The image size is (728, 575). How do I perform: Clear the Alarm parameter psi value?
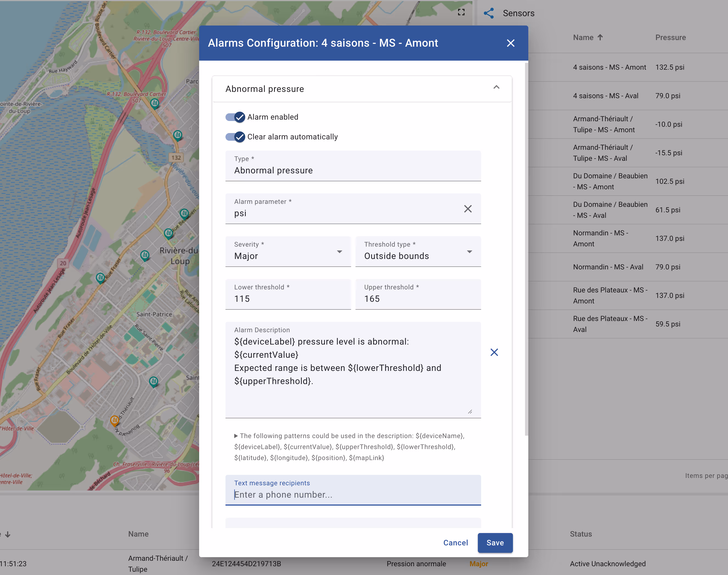click(467, 209)
